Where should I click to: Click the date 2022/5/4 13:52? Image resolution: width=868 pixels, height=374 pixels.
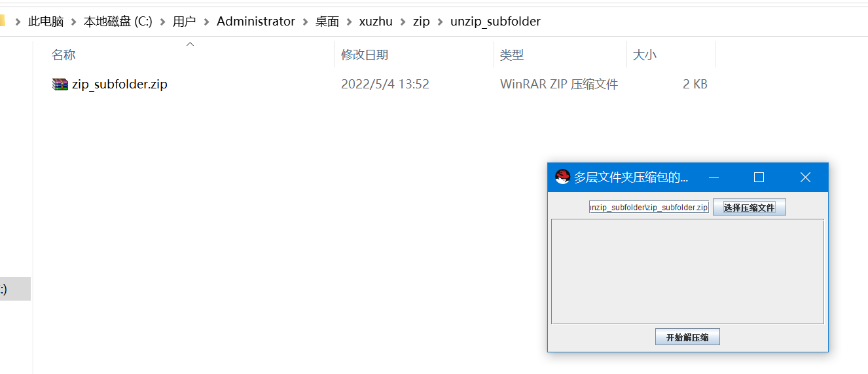pyautogui.click(x=385, y=84)
